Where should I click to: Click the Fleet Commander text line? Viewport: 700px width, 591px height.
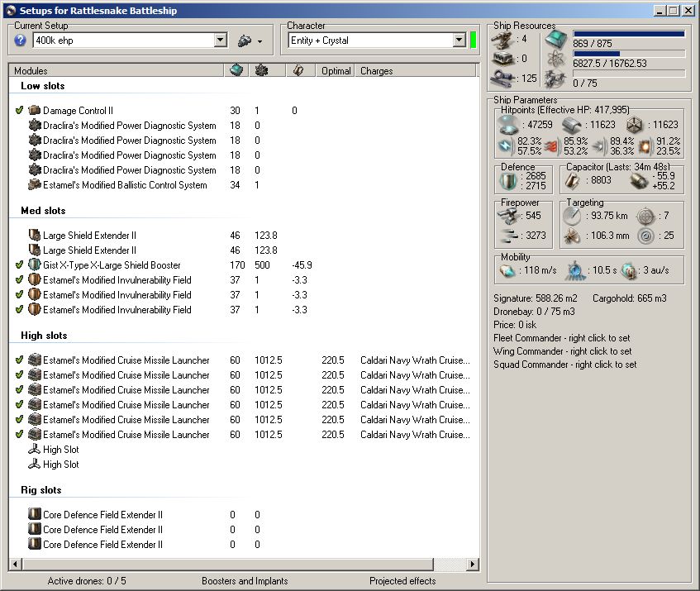[x=562, y=339]
